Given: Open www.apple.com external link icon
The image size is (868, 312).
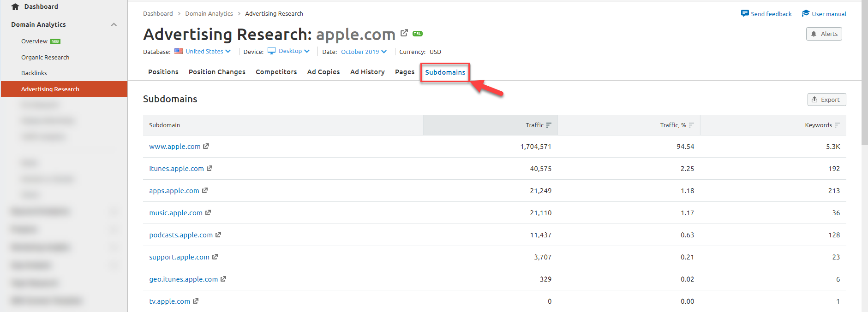Looking at the screenshot, I should pyautogui.click(x=206, y=146).
